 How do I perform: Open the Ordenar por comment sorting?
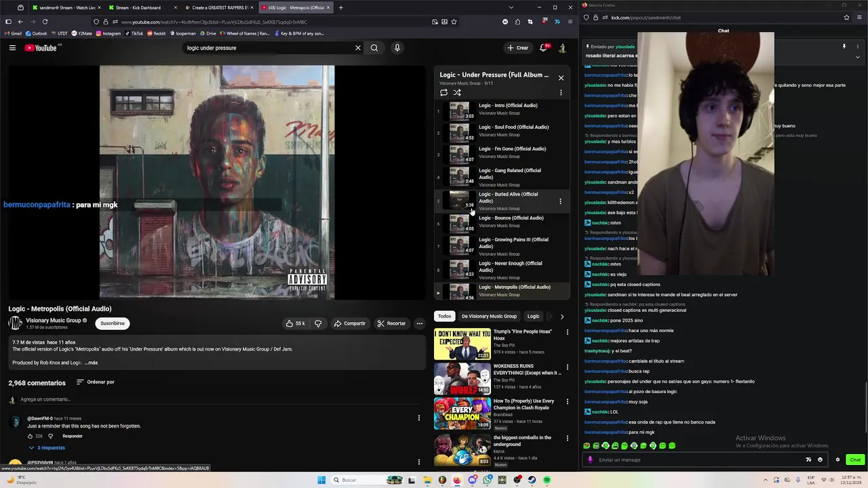[x=95, y=382]
